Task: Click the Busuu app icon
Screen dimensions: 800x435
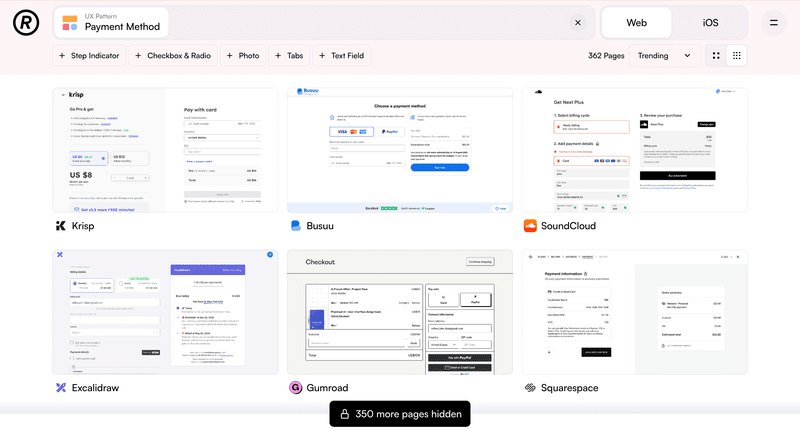Action: click(x=295, y=226)
